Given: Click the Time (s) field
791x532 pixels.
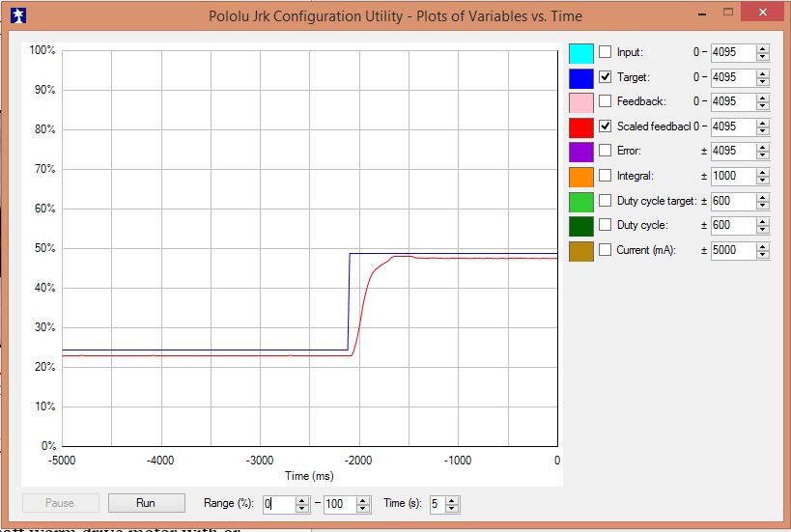Looking at the screenshot, I should tap(438, 504).
